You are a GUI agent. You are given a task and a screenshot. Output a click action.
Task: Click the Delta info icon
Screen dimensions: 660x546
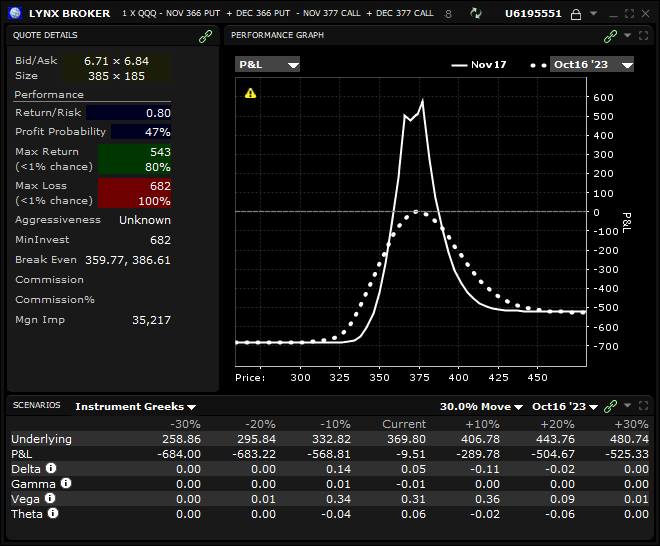click(x=51, y=468)
